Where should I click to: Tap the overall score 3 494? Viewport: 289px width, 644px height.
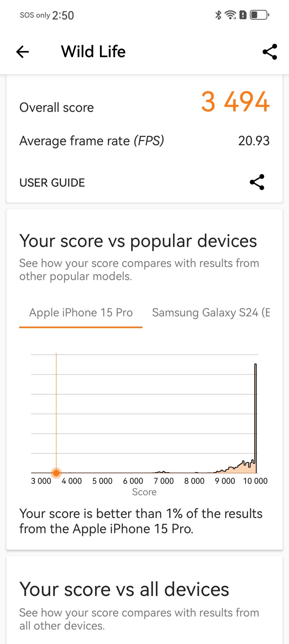[235, 102]
